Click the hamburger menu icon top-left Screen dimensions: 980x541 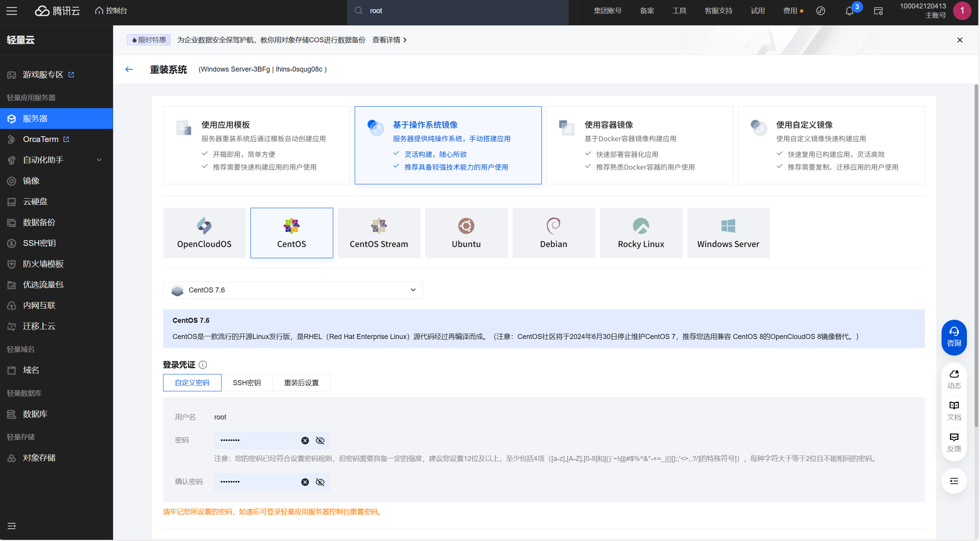[x=12, y=11]
